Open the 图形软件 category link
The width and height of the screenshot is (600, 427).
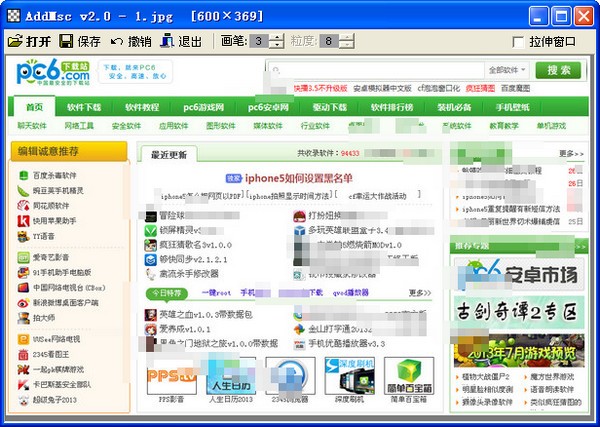click(221, 126)
